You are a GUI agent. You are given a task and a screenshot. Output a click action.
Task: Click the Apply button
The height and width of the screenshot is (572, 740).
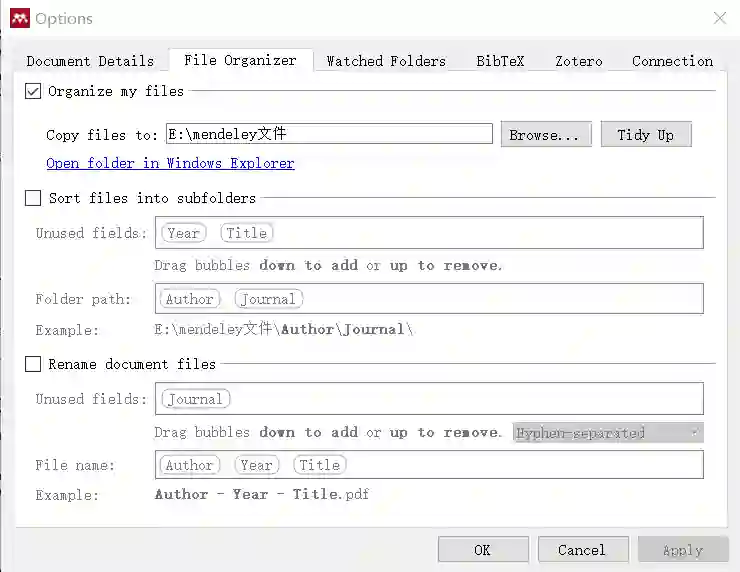point(683,550)
